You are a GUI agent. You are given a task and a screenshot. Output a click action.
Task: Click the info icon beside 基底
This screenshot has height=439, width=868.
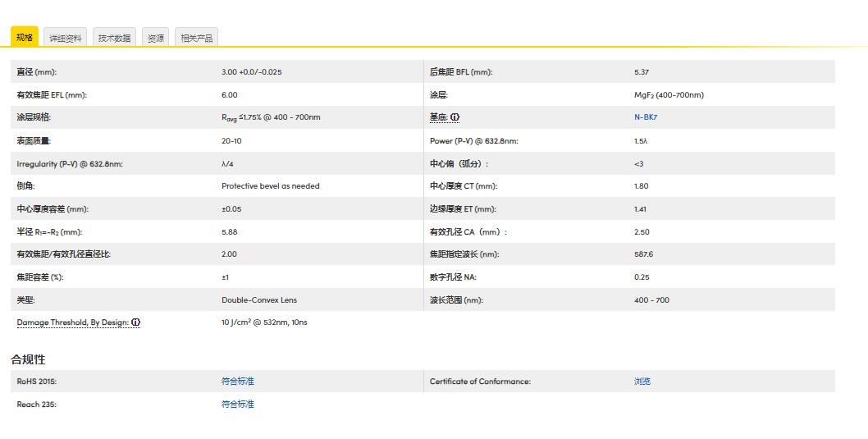tap(455, 117)
